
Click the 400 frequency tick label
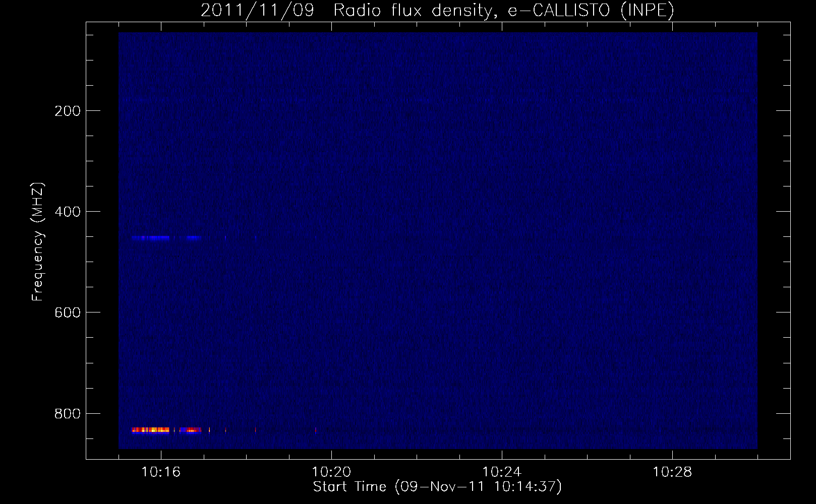(x=67, y=212)
